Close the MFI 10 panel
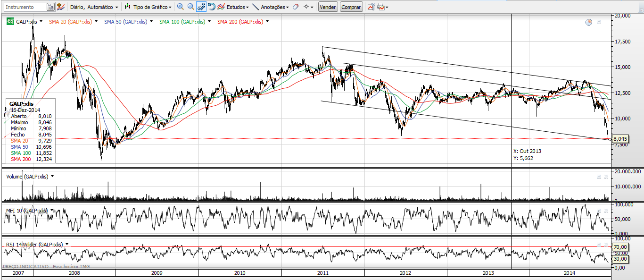The height and width of the screenshot is (280, 644). 606,211
